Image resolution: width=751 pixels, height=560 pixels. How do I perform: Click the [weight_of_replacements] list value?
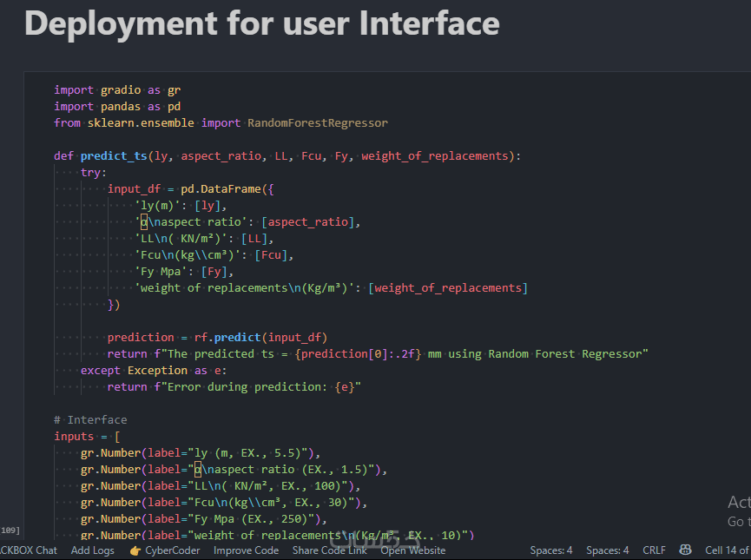tap(448, 288)
